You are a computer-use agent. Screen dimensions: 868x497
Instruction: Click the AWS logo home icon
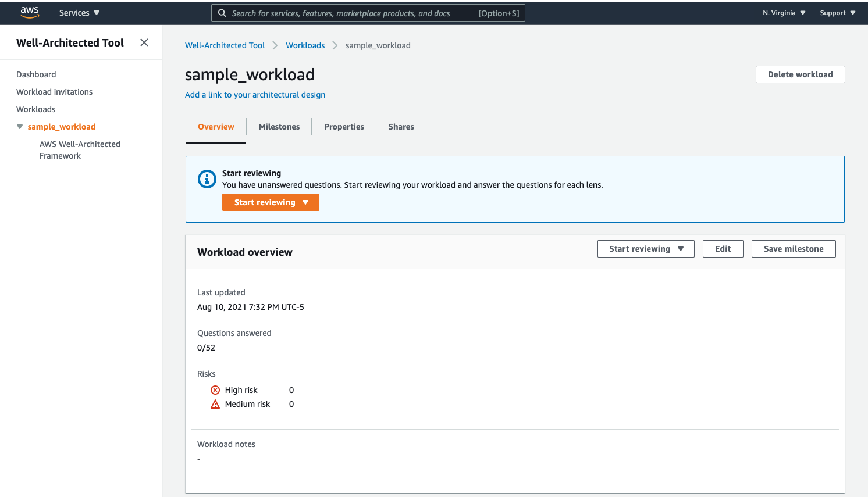click(30, 13)
